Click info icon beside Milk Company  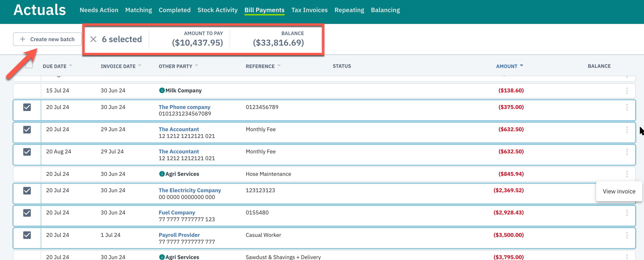(162, 90)
